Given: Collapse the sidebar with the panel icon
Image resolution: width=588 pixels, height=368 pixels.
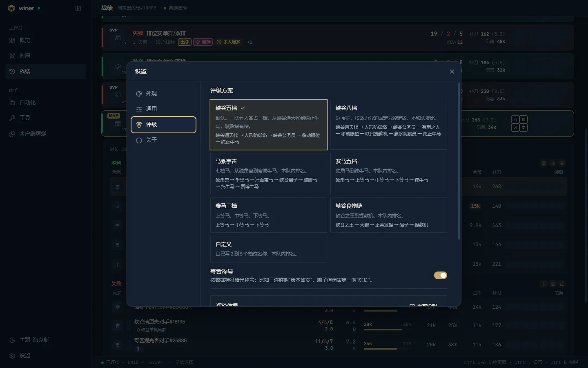Looking at the screenshot, I should [x=78, y=8].
